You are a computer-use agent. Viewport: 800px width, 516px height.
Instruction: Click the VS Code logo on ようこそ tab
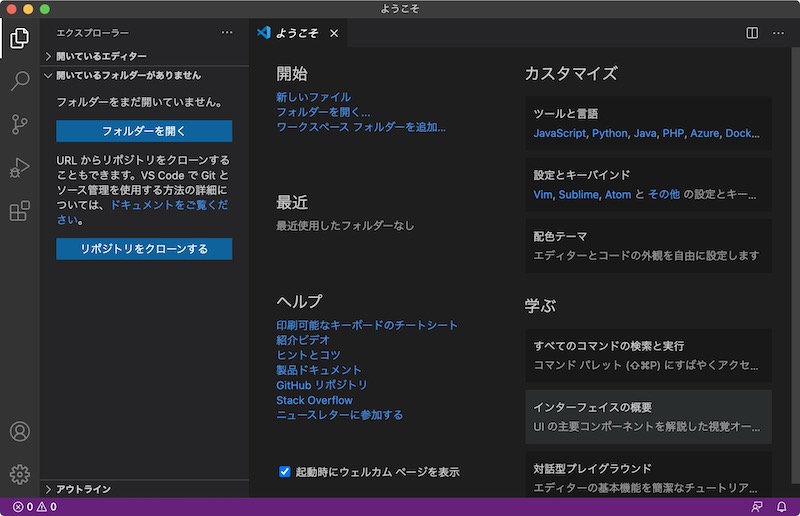(264, 33)
